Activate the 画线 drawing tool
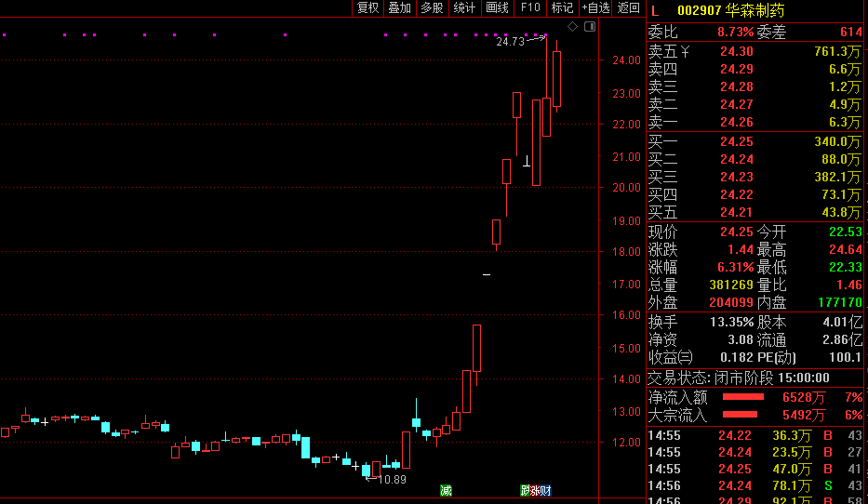This screenshot has width=868, height=504. (497, 7)
